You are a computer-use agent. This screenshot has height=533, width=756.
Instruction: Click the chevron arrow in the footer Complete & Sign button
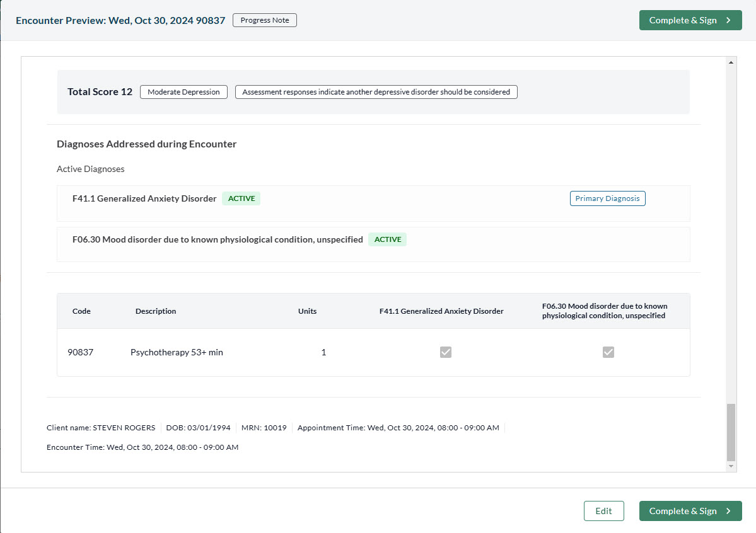(x=728, y=511)
